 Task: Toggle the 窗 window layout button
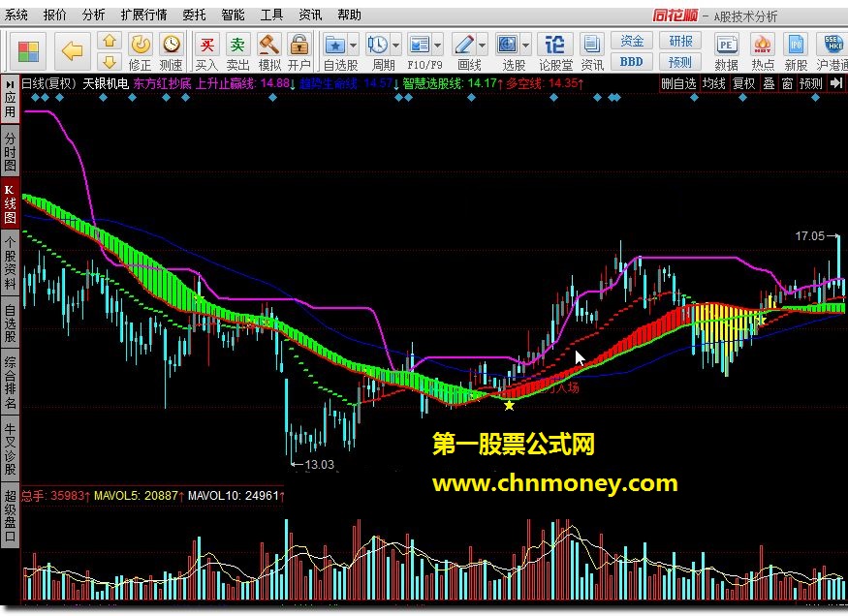pos(787,83)
